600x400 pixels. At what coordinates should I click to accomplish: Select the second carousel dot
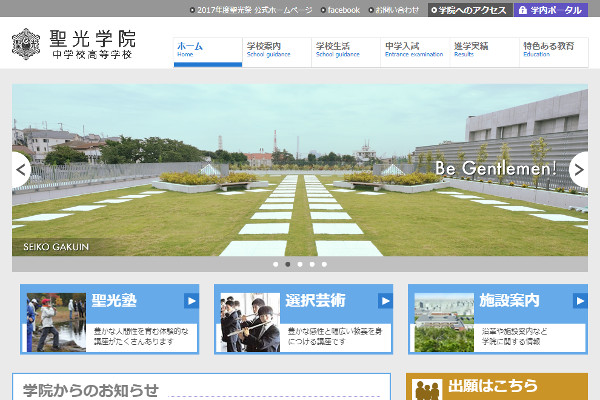(x=288, y=264)
